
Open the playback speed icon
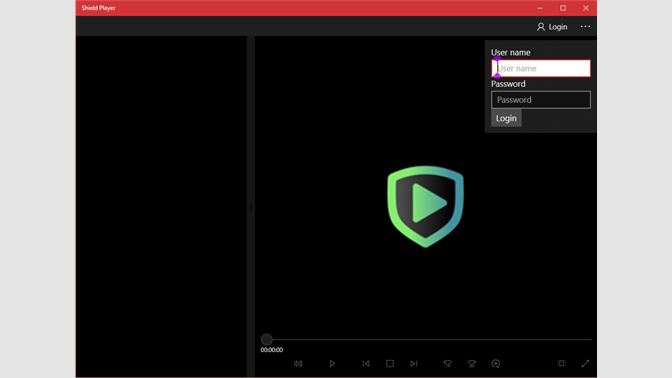[x=496, y=363]
